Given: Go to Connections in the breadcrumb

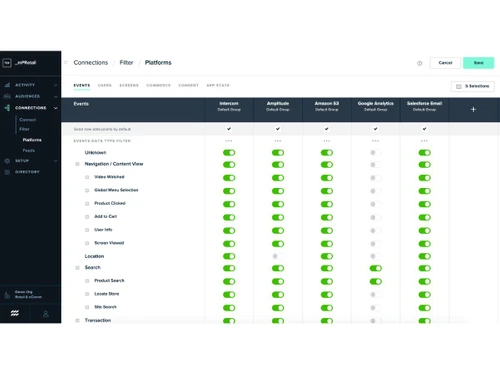Looking at the screenshot, I should (x=91, y=62).
